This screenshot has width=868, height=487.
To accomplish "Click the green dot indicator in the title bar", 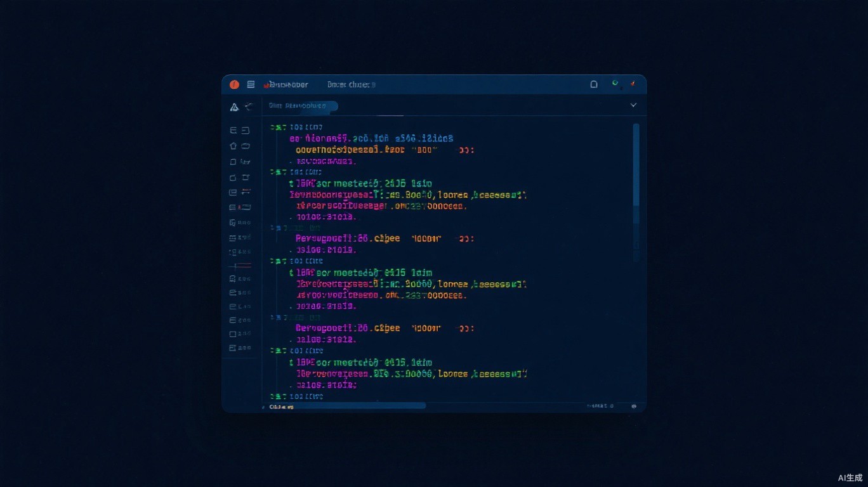I will point(614,83).
